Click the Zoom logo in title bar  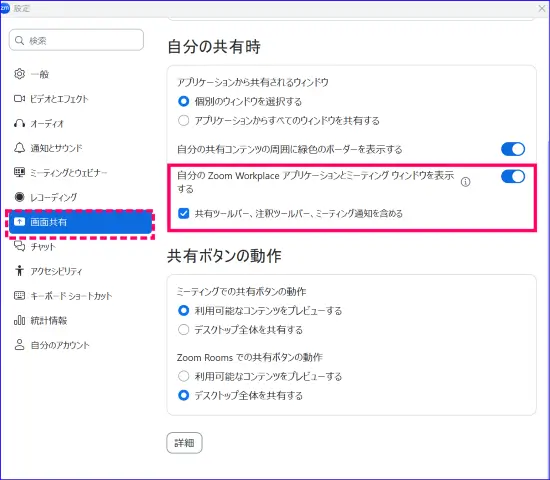pos(5,8)
